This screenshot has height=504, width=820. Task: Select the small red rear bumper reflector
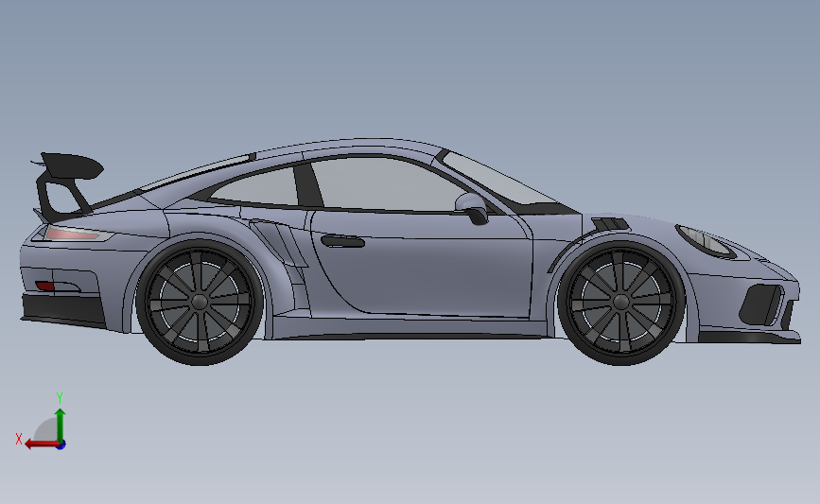45,286
